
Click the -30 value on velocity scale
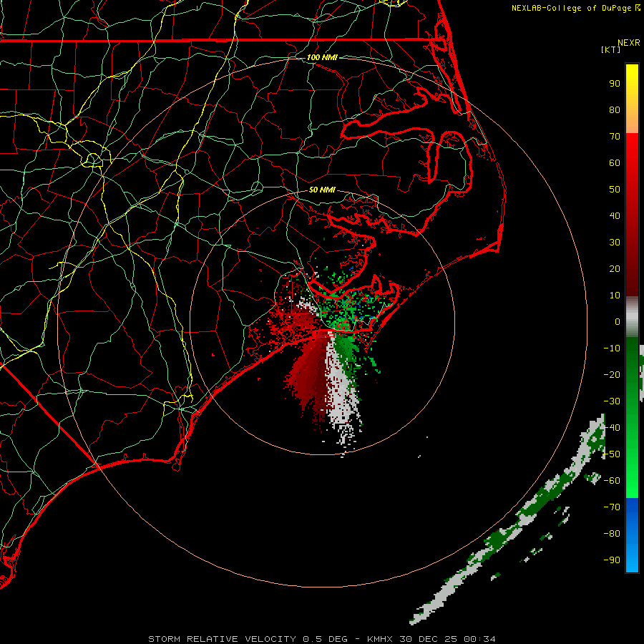pyautogui.click(x=612, y=401)
